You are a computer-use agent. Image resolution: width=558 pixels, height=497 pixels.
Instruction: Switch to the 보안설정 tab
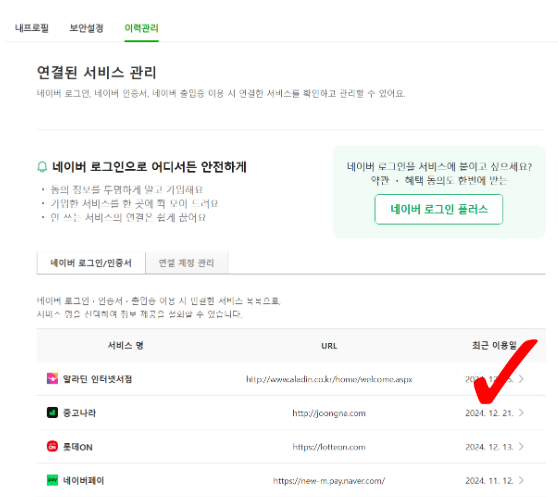[x=86, y=28]
